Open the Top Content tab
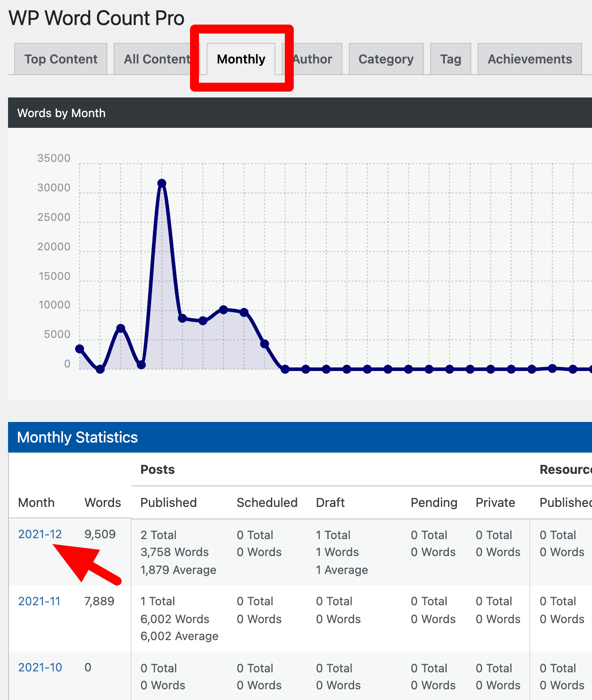Image resolution: width=592 pixels, height=700 pixels. [x=61, y=59]
